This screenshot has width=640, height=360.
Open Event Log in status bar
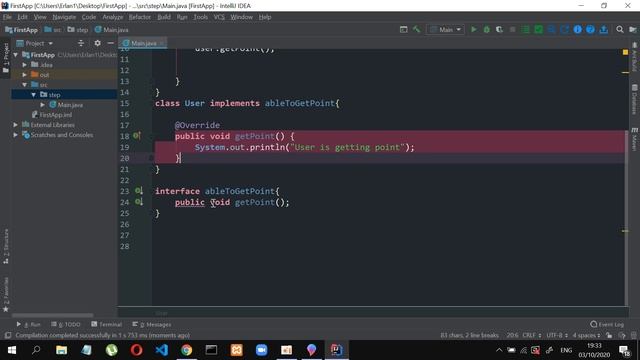tap(607, 324)
